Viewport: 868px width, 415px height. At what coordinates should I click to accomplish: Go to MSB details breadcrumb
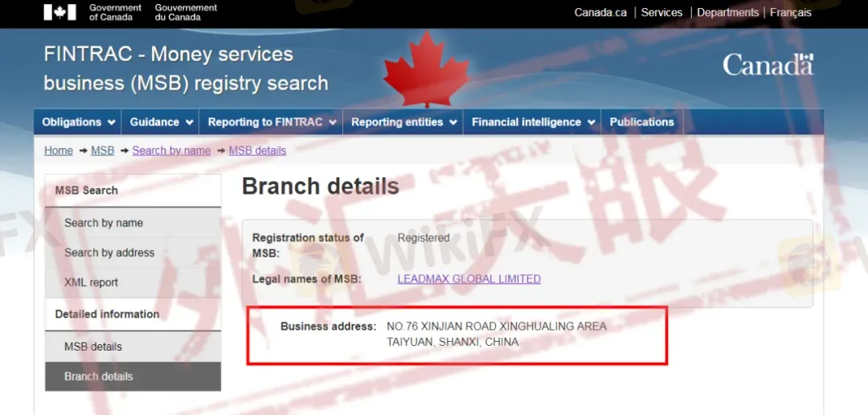[x=257, y=150]
